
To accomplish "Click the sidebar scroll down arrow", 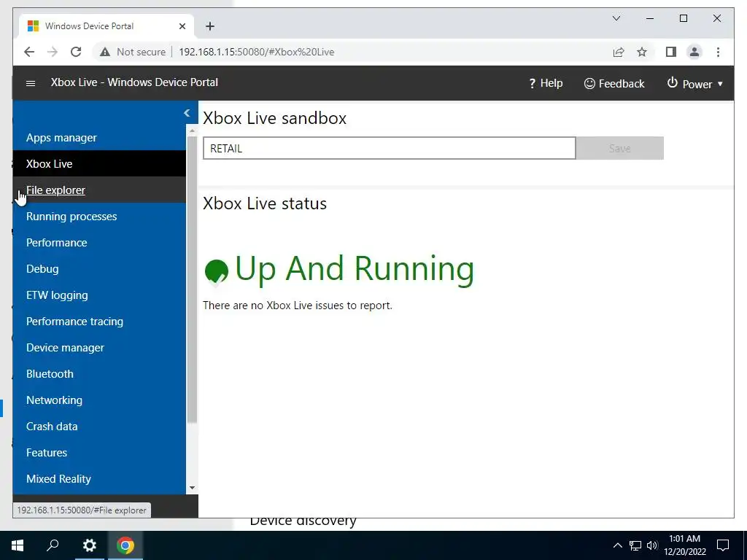I will [192, 488].
